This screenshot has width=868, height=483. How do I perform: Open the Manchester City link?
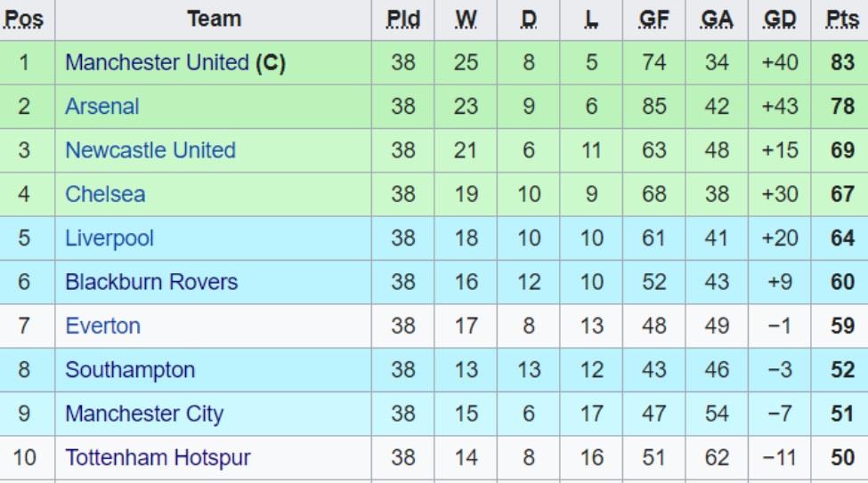coord(144,414)
